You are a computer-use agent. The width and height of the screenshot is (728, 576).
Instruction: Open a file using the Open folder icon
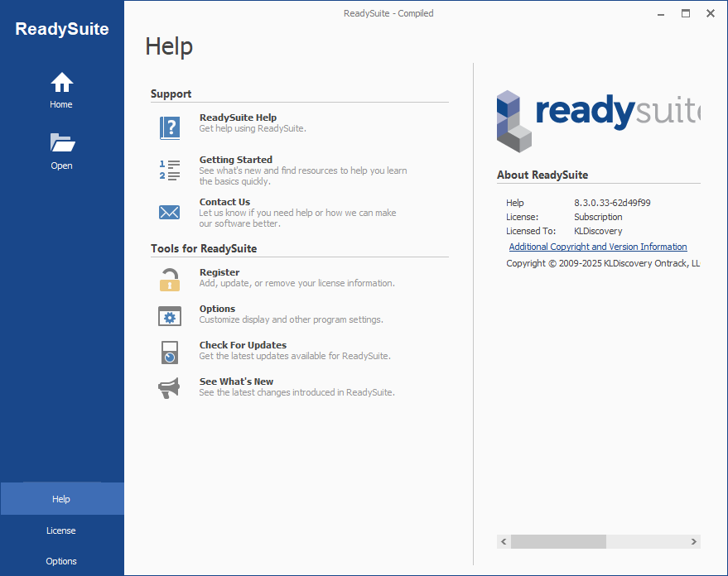pos(61,142)
